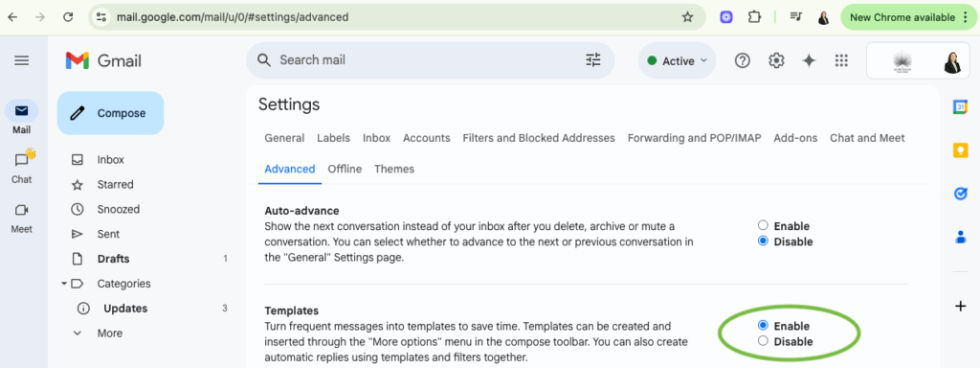
Task: Open the Add-ons settings tab
Action: click(795, 138)
